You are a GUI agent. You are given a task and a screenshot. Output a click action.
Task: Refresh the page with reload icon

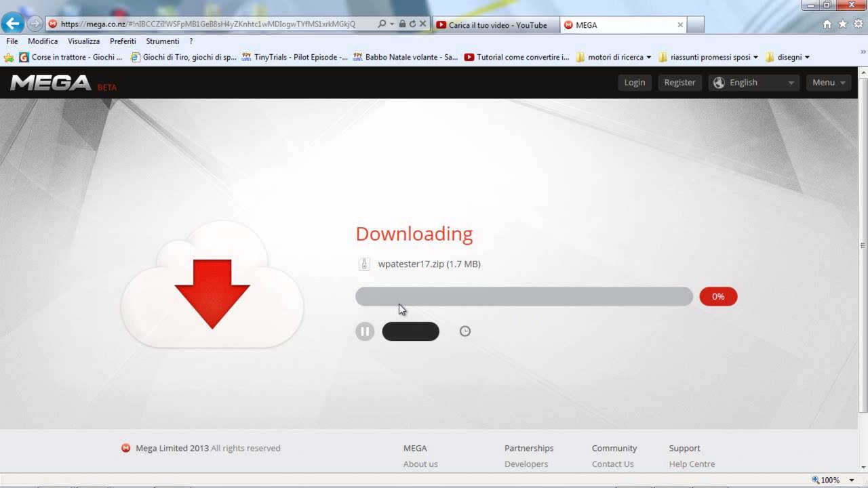(412, 24)
